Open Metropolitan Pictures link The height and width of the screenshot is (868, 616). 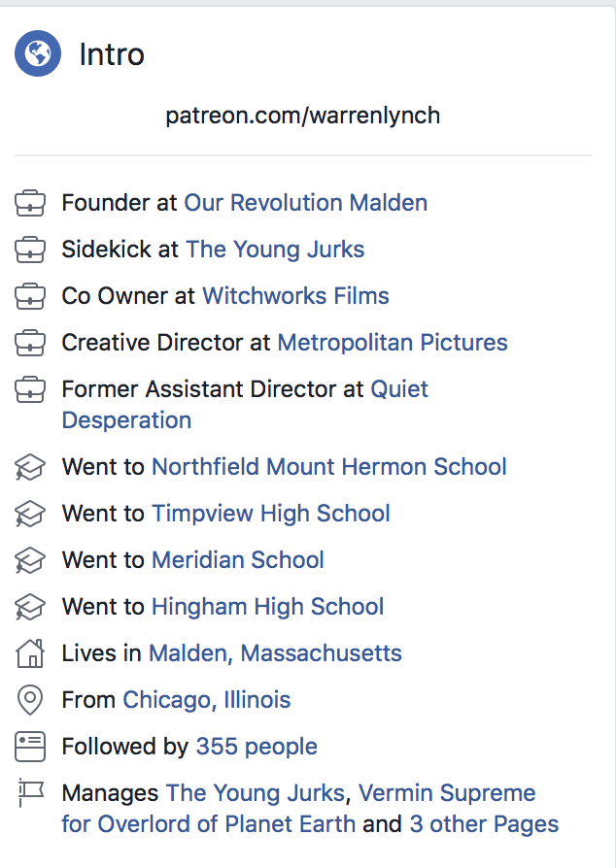click(393, 342)
